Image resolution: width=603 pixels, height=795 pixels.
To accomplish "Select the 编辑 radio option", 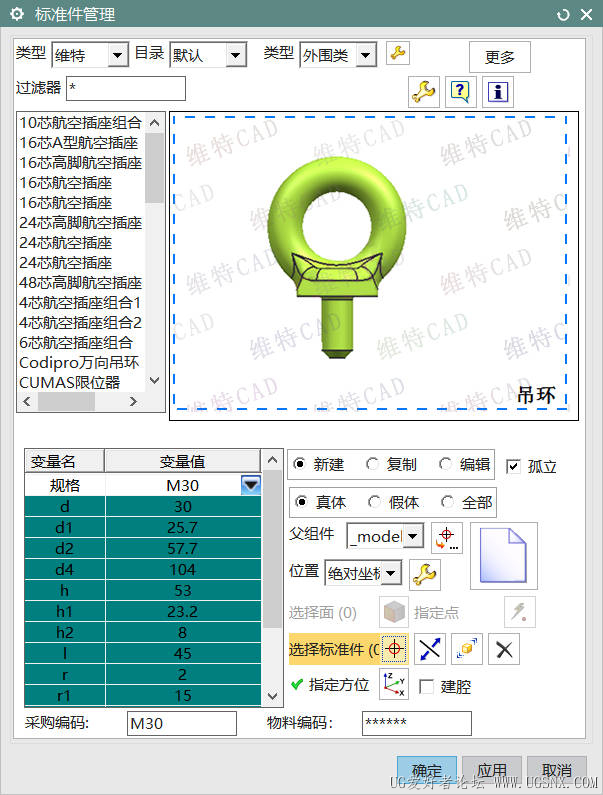I will (445, 463).
